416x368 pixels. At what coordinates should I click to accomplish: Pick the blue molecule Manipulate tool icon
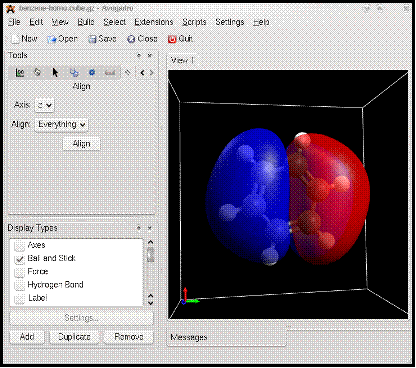(74, 72)
